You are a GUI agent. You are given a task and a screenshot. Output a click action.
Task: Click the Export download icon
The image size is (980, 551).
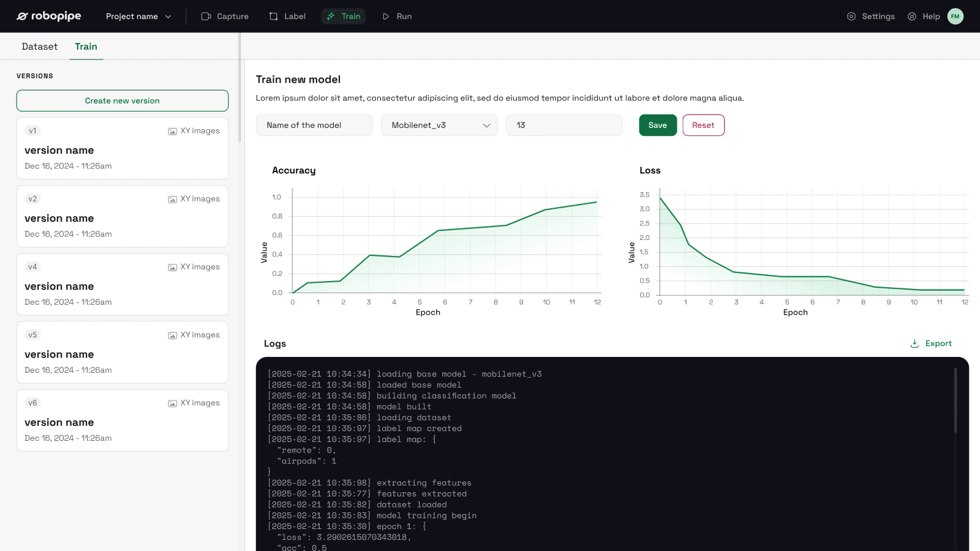point(914,343)
